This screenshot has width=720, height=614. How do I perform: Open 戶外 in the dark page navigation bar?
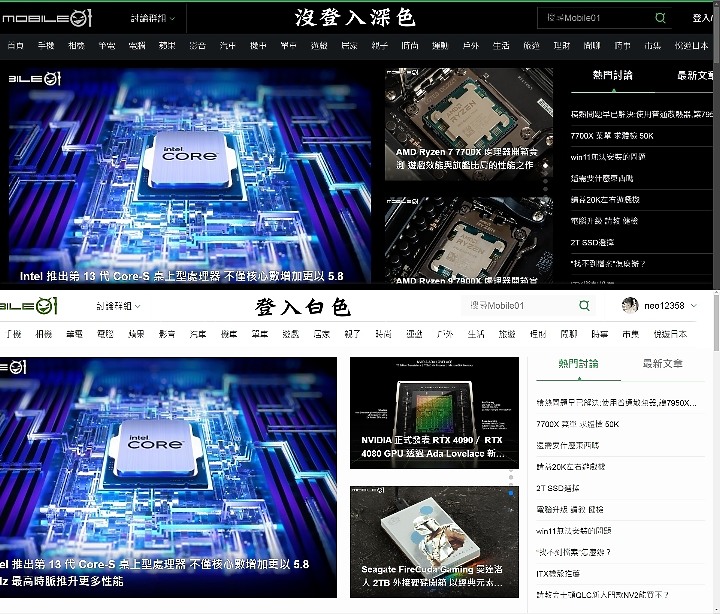(x=471, y=45)
